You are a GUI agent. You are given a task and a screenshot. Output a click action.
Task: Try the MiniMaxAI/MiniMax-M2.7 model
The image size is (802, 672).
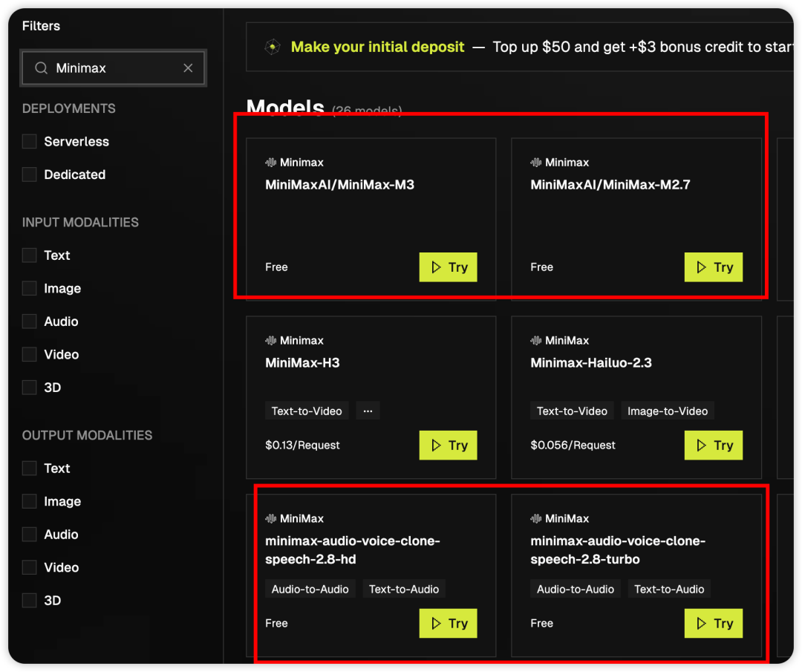[714, 267]
